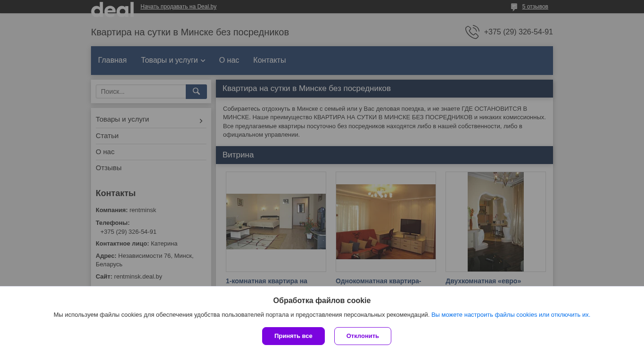Viewport: 644px width, 362px height.
Task: Select Товары и услуги in the sidebar menu
Action: (122, 119)
